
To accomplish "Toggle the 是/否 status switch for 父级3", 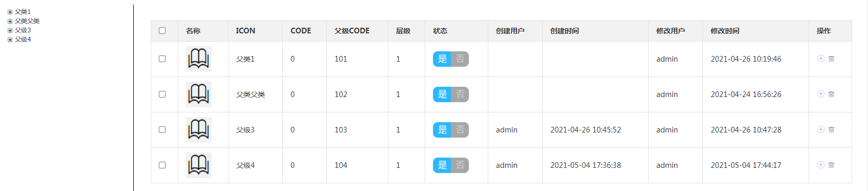I will coord(451,129).
